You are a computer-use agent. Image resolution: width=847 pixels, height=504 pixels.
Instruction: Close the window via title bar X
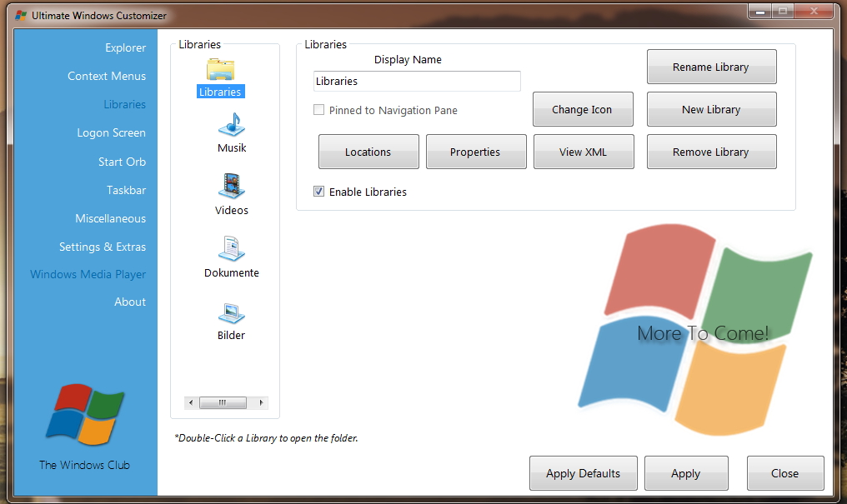[814, 12]
